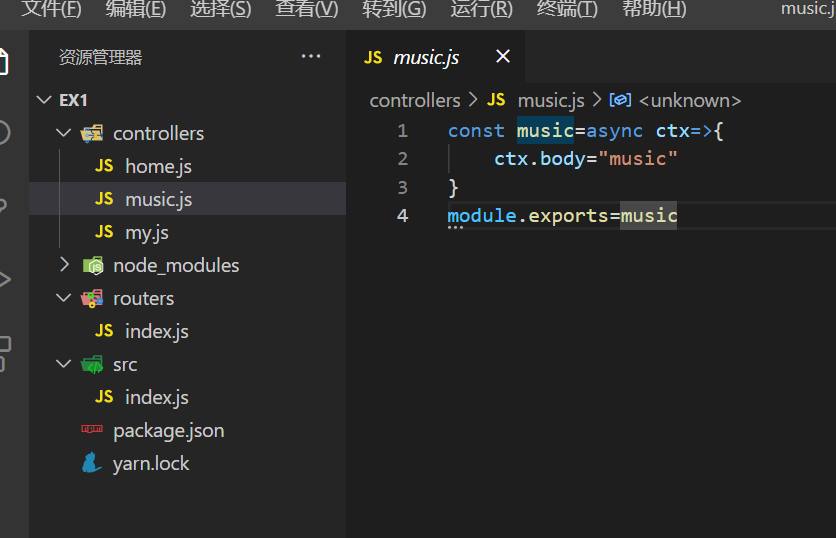Image resolution: width=836 pixels, height=538 pixels.
Task: Open the 编辑(E) menu
Action: (x=135, y=9)
